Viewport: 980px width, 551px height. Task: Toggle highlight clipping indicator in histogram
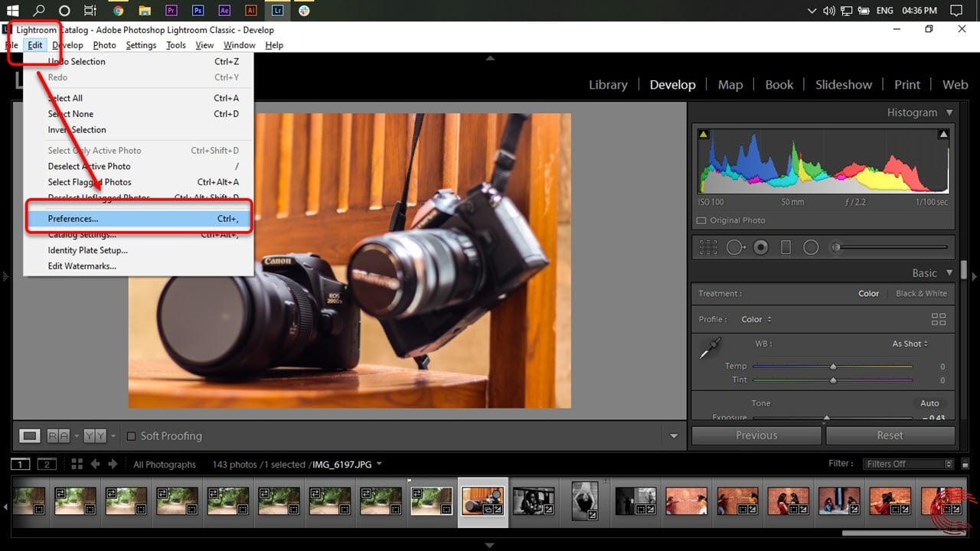tap(943, 135)
